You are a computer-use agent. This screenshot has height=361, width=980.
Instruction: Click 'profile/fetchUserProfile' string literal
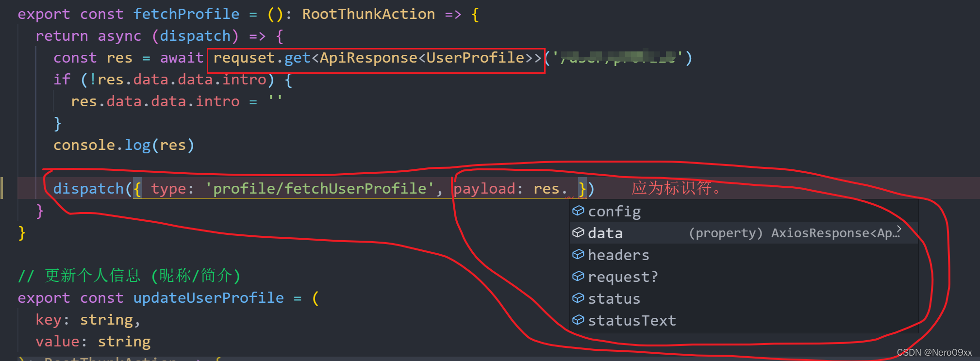click(319, 189)
